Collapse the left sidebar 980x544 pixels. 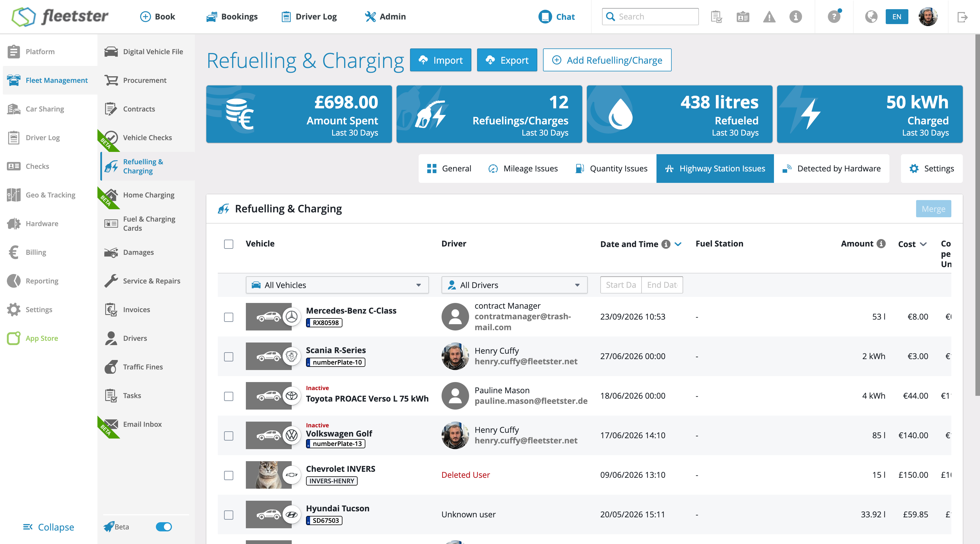pos(49,527)
